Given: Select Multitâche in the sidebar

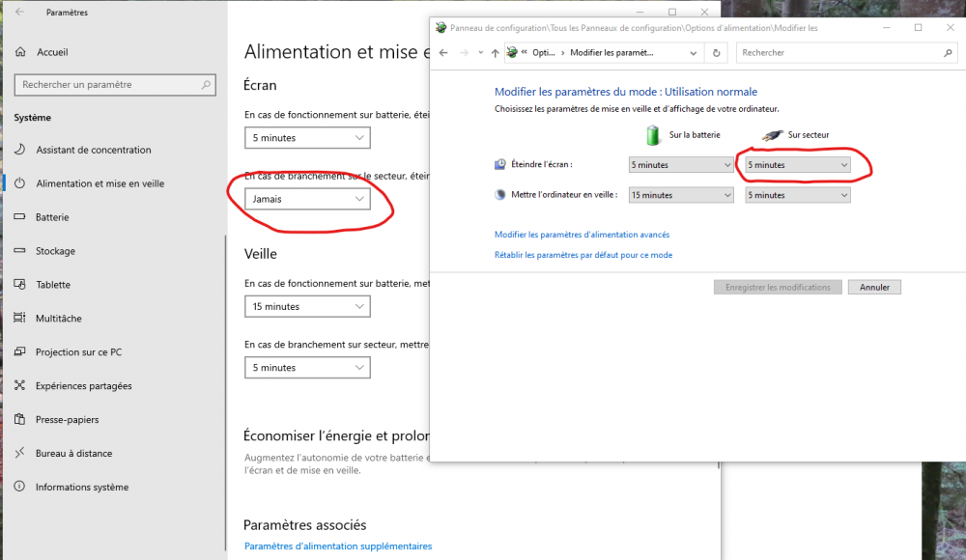Looking at the screenshot, I should click(x=59, y=318).
